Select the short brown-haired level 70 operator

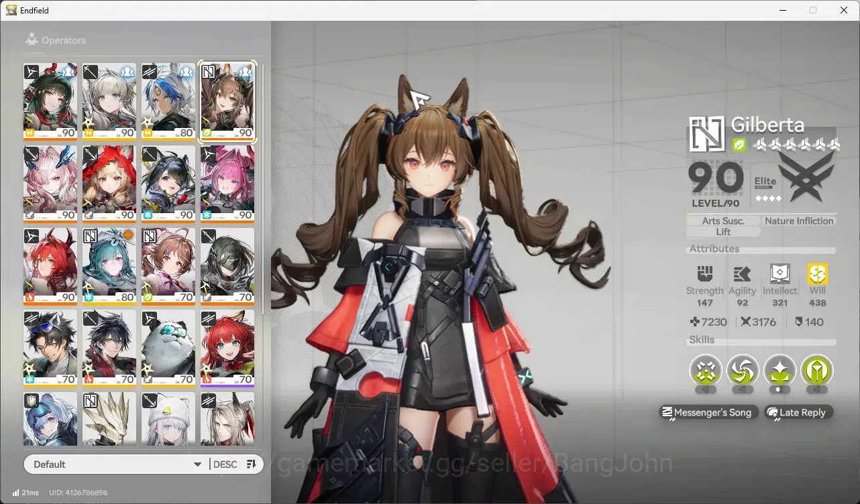coord(168,267)
